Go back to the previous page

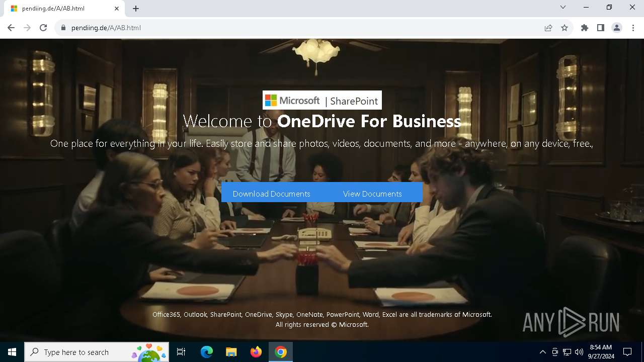[x=11, y=28]
